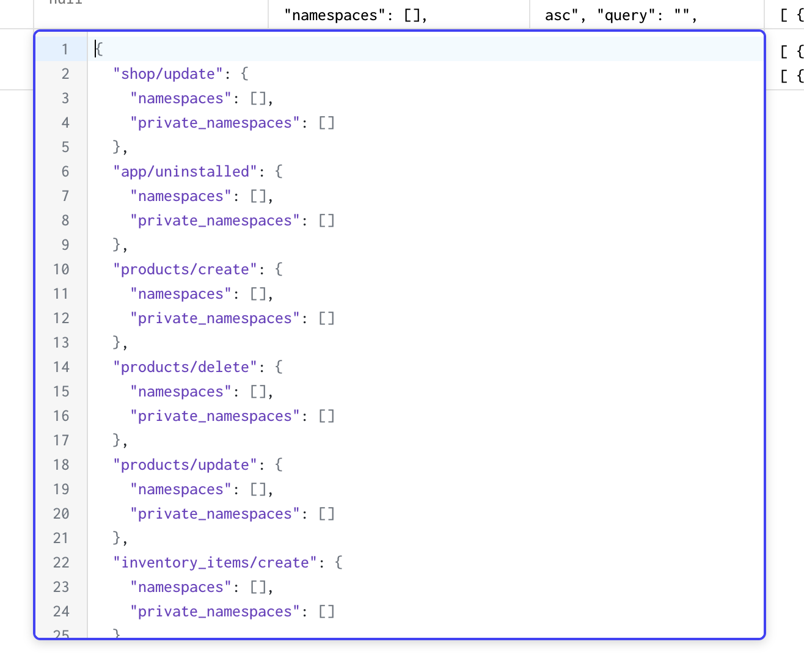Select "private_namespaces" on line 4
The height and width of the screenshot is (672, 804).
click(215, 122)
